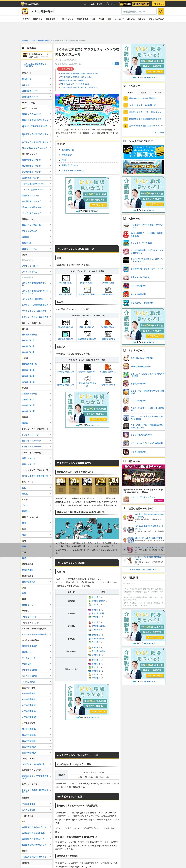Expand 質問掲示板(31584) sidebar entry

coord(37,97)
